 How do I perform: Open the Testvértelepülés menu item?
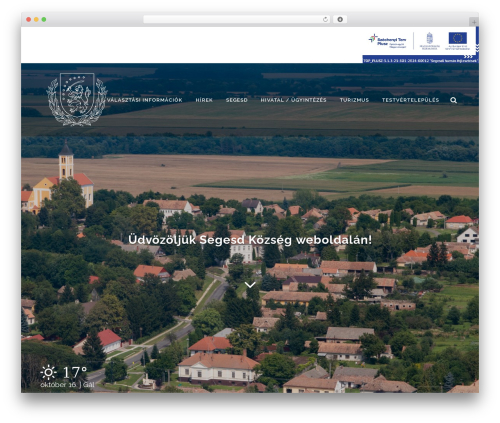tap(410, 100)
